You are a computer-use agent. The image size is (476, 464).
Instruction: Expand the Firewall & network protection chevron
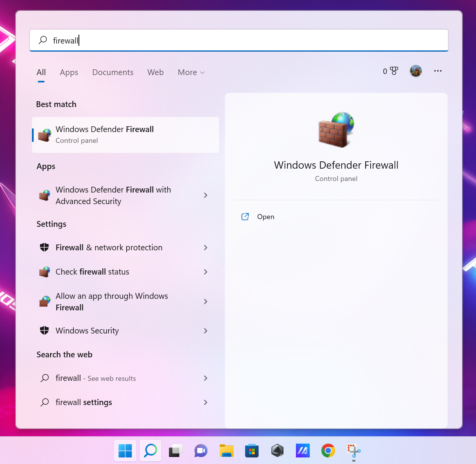click(x=205, y=248)
